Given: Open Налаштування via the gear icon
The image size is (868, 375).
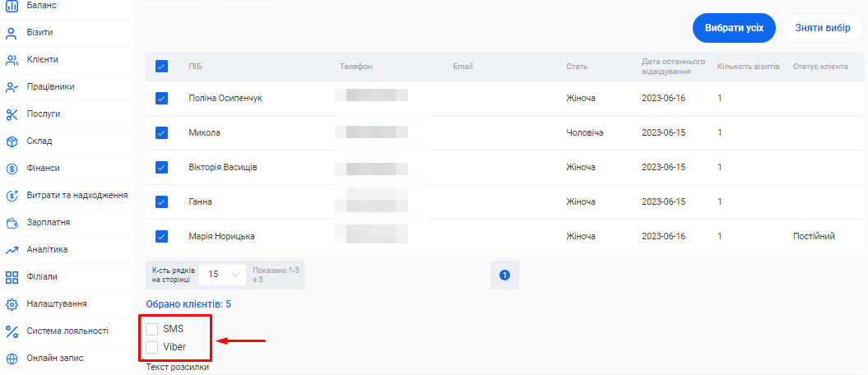Looking at the screenshot, I should (x=12, y=304).
